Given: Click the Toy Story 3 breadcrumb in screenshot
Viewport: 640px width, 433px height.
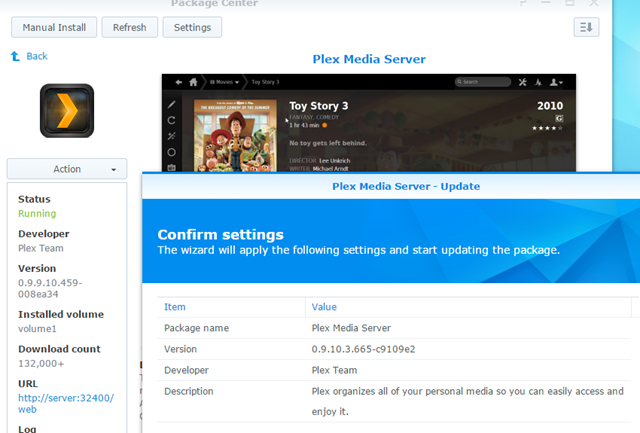Looking at the screenshot, I should 265,82.
